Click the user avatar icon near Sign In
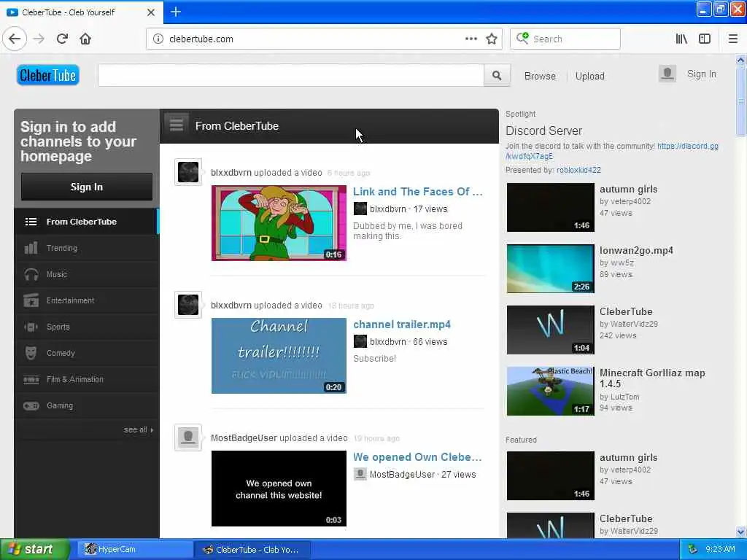The width and height of the screenshot is (747, 560). point(667,74)
